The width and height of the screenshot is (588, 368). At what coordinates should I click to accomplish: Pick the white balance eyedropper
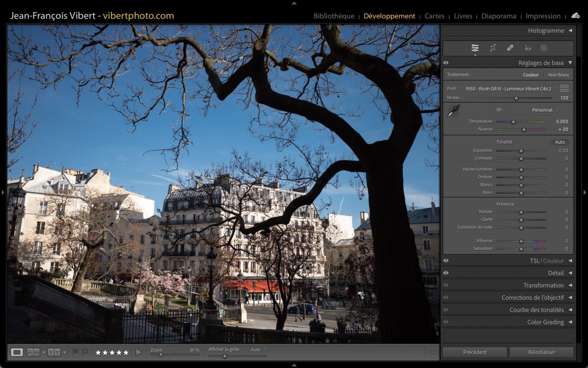tap(453, 111)
